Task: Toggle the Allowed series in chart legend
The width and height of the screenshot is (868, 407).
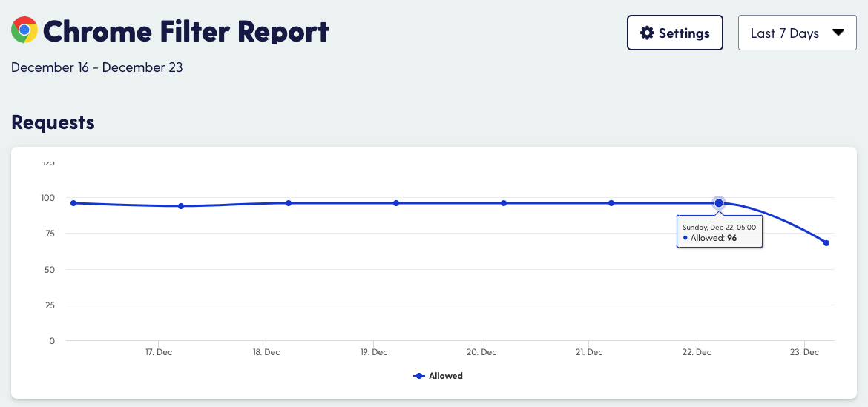Action: click(x=438, y=376)
